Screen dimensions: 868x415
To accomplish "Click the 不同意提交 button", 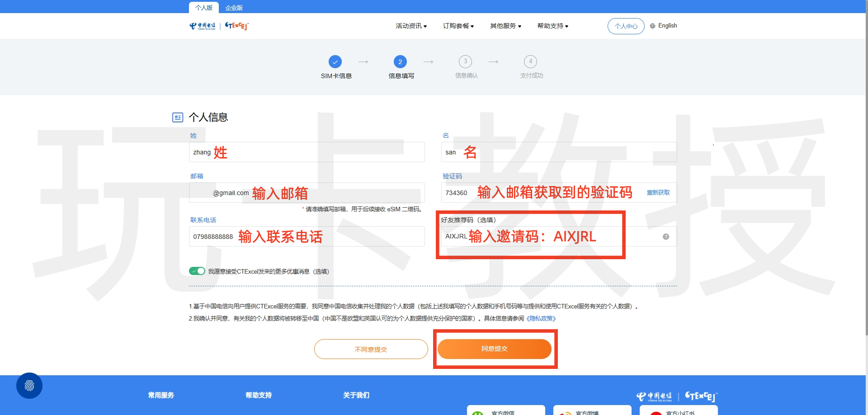I will click(371, 349).
